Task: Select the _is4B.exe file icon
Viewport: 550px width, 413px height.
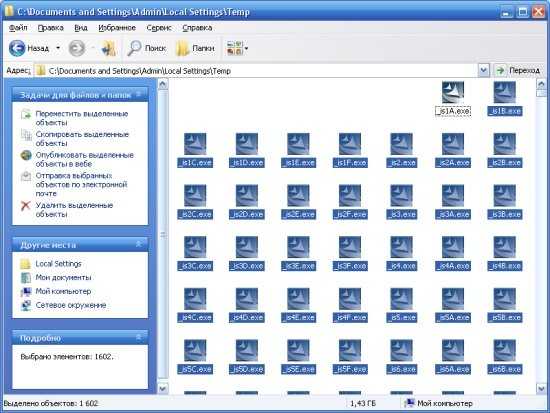Action: click(x=504, y=247)
